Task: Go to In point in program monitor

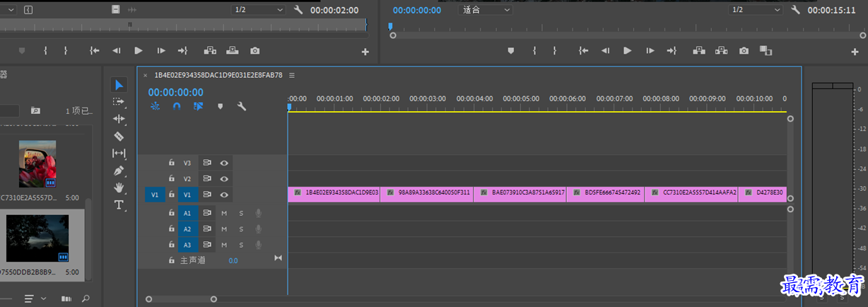Action: [x=583, y=50]
